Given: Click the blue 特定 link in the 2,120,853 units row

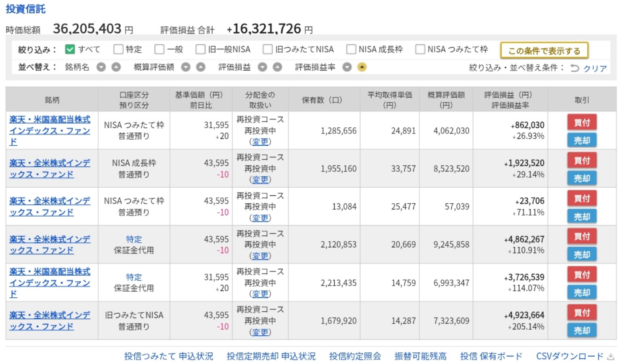Looking at the screenshot, I should point(134,239).
